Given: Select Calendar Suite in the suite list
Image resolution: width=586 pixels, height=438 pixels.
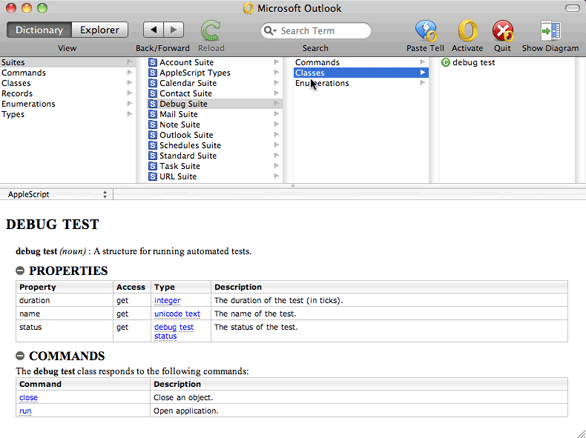Looking at the screenshot, I should pos(188,83).
